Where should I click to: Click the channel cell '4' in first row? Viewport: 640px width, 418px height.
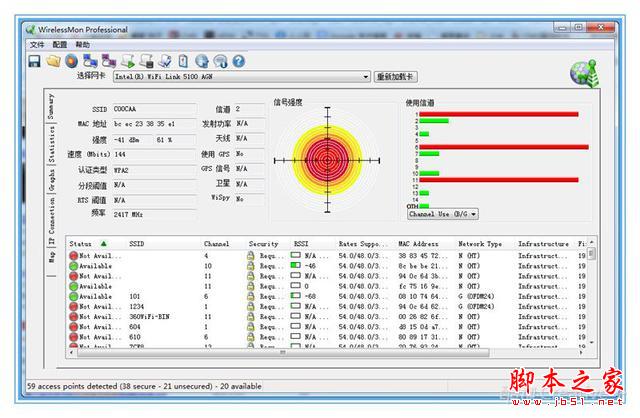pyautogui.click(x=206, y=256)
